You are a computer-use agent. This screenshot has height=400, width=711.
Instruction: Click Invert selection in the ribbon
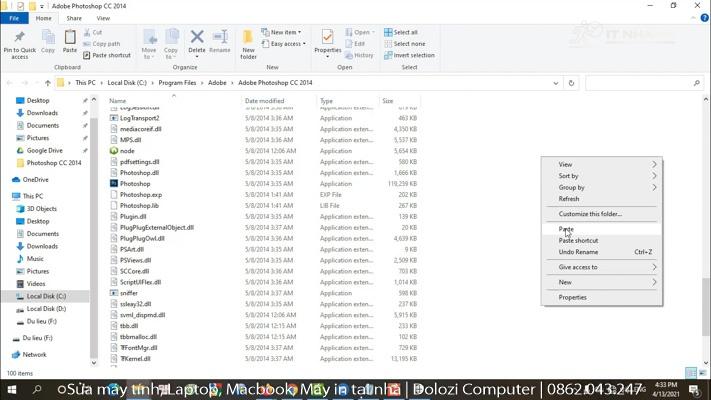413,55
